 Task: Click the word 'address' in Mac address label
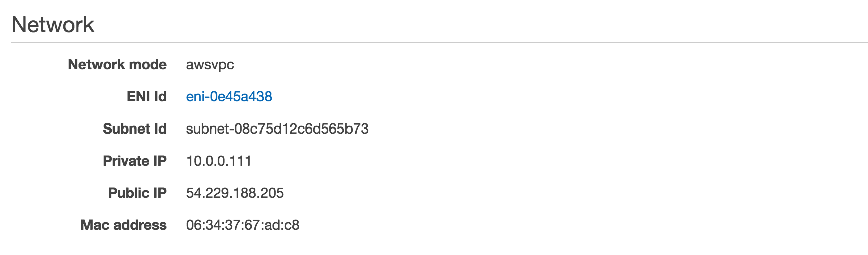(140, 225)
